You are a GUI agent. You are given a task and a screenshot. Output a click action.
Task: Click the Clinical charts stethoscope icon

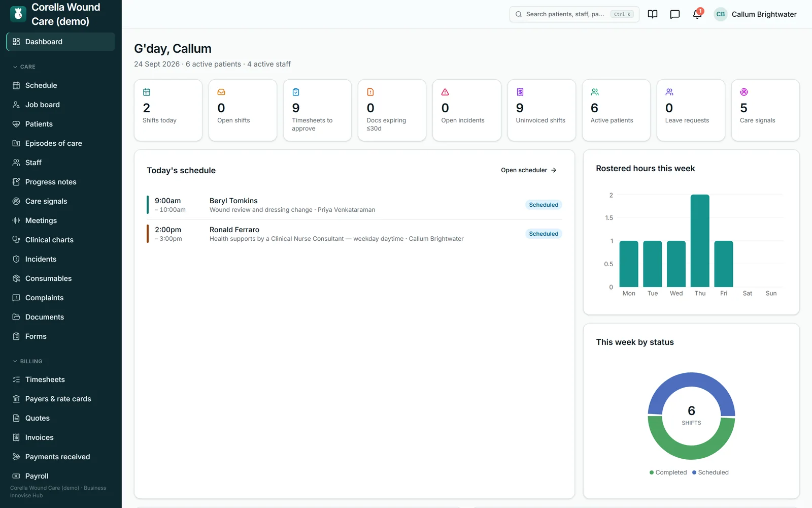(x=16, y=240)
